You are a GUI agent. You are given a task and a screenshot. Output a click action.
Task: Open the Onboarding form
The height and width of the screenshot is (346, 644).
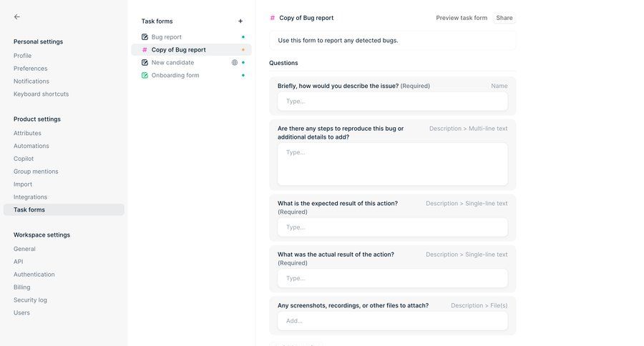191,75
